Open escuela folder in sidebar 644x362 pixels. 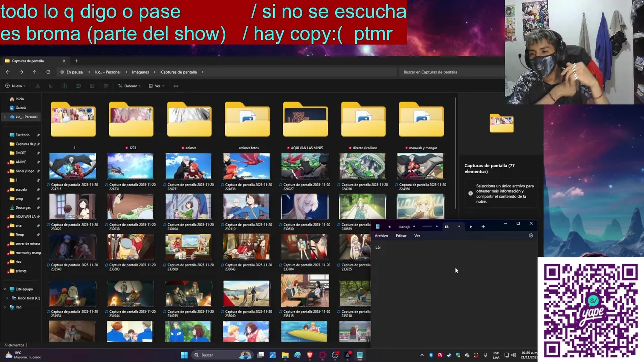21,189
